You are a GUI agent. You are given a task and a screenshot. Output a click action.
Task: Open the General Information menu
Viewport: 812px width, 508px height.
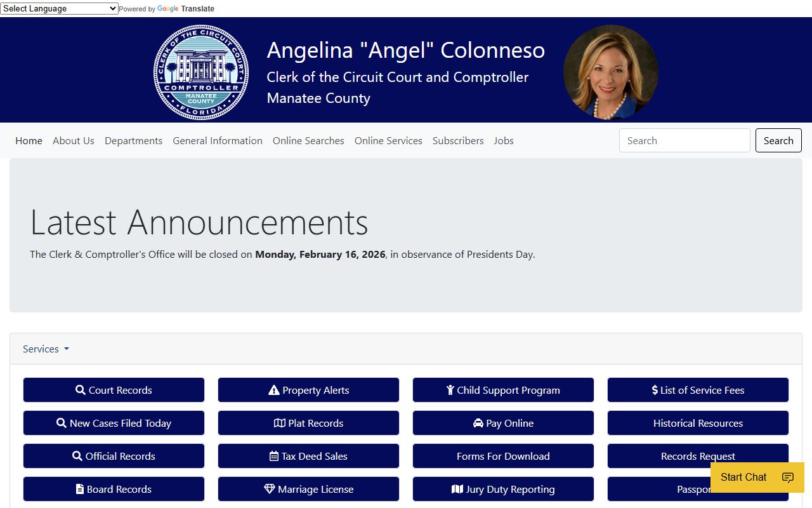coord(218,140)
